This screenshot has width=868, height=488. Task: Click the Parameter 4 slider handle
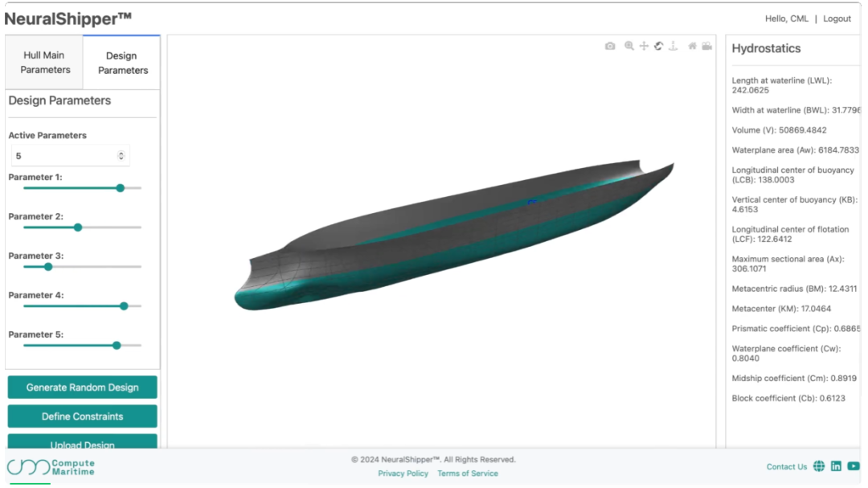click(x=124, y=306)
